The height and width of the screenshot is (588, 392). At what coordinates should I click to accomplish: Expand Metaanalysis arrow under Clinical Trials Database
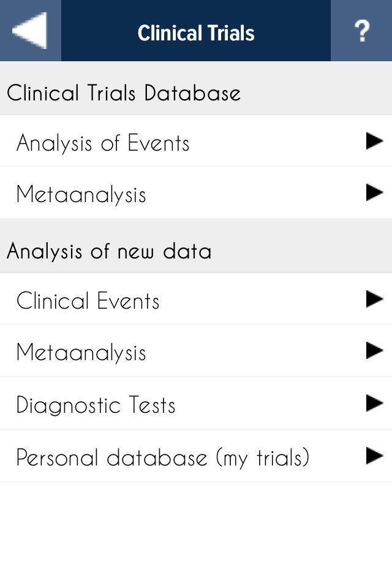click(x=374, y=193)
